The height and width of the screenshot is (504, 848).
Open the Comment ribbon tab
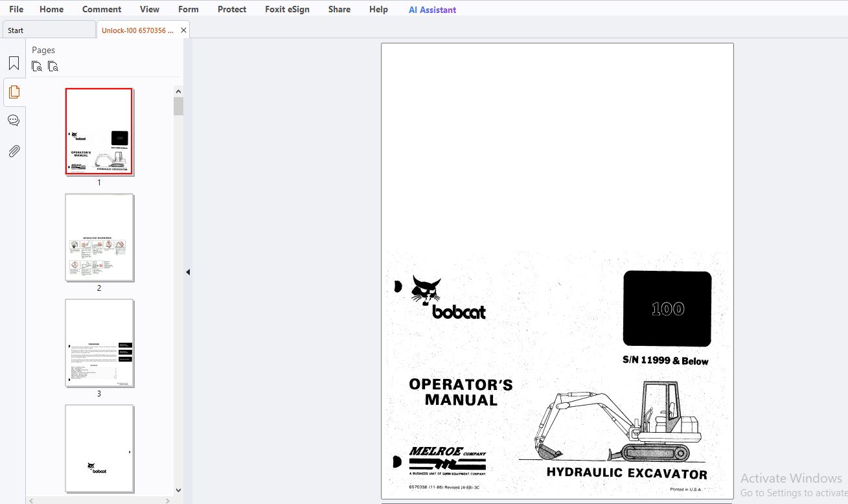point(102,9)
